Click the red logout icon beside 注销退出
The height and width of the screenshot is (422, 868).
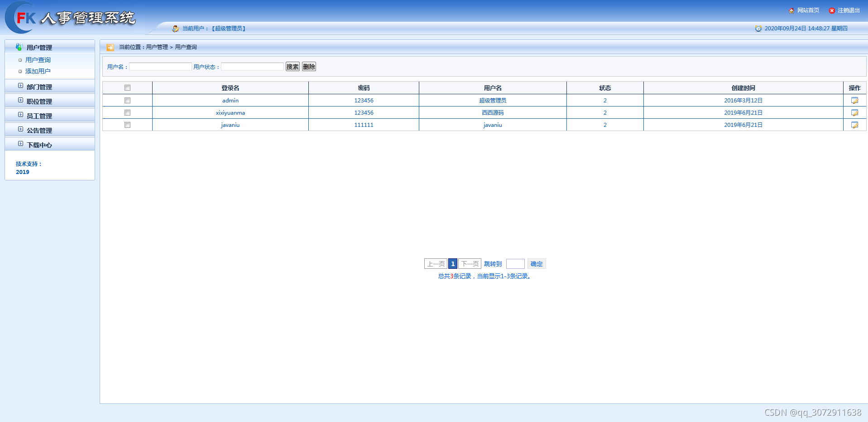pyautogui.click(x=832, y=10)
